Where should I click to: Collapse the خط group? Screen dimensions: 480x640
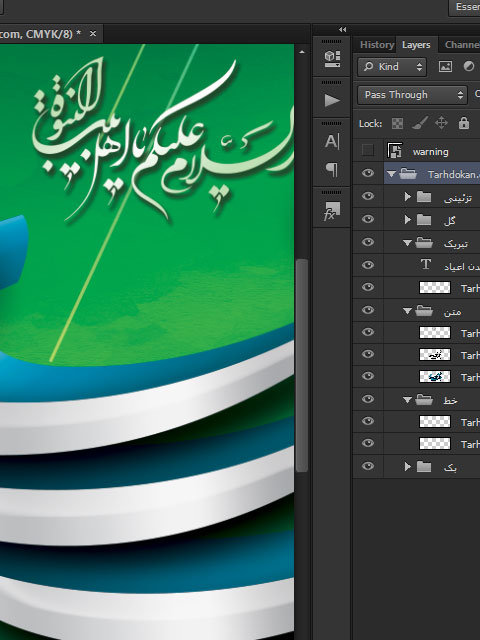407,400
